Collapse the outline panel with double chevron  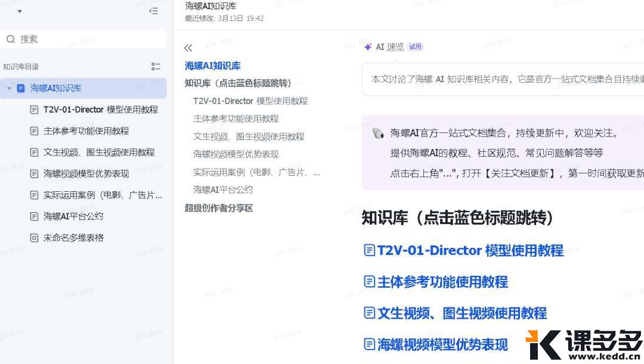188,48
